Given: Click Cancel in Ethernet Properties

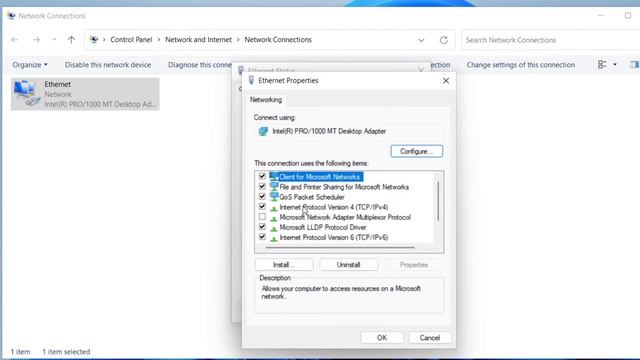Looking at the screenshot, I should coord(430,338).
